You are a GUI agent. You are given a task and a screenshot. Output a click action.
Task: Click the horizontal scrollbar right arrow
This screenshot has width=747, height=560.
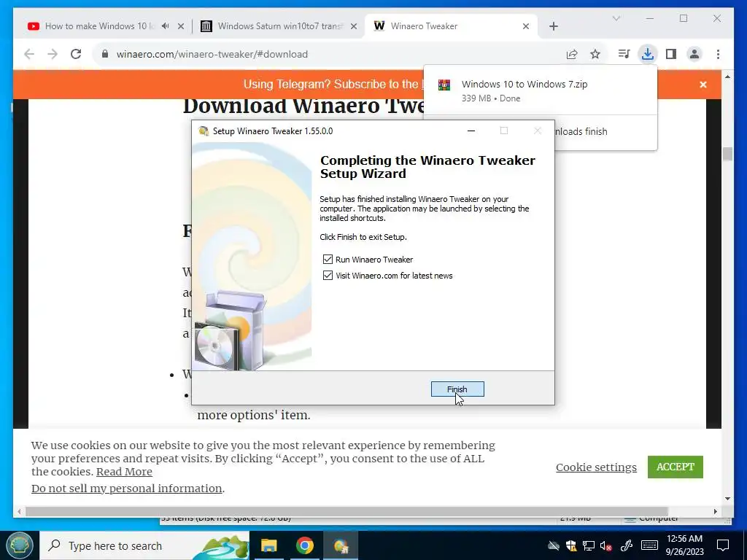click(715, 511)
